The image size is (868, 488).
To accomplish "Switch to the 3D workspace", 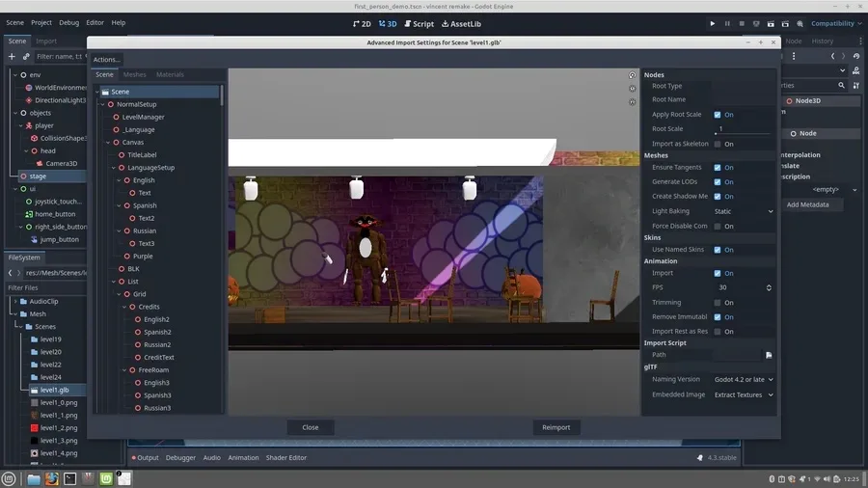I will coord(388,24).
